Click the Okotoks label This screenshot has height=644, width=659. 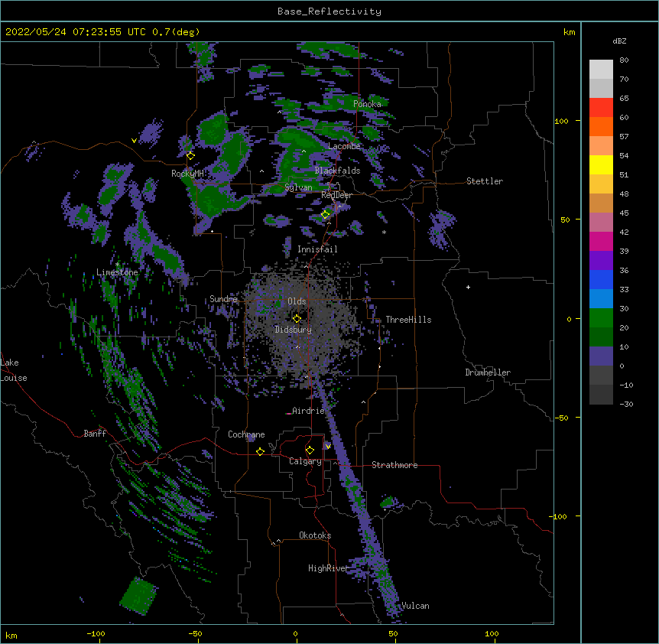pyautogui.click(x=315, y=535)
